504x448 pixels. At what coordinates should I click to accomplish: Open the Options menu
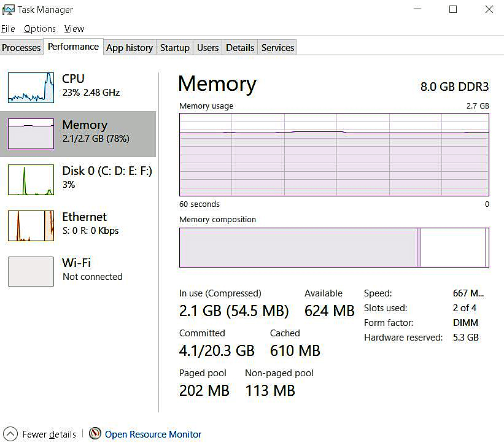pyautogui.click(x=40, y=29)
